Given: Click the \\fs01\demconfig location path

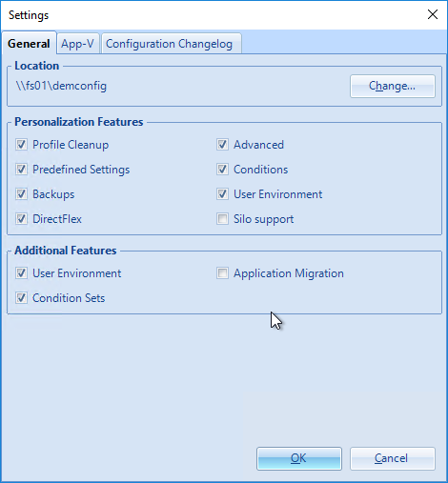Looking at the screenshot, I should click(x=61, y=86).
